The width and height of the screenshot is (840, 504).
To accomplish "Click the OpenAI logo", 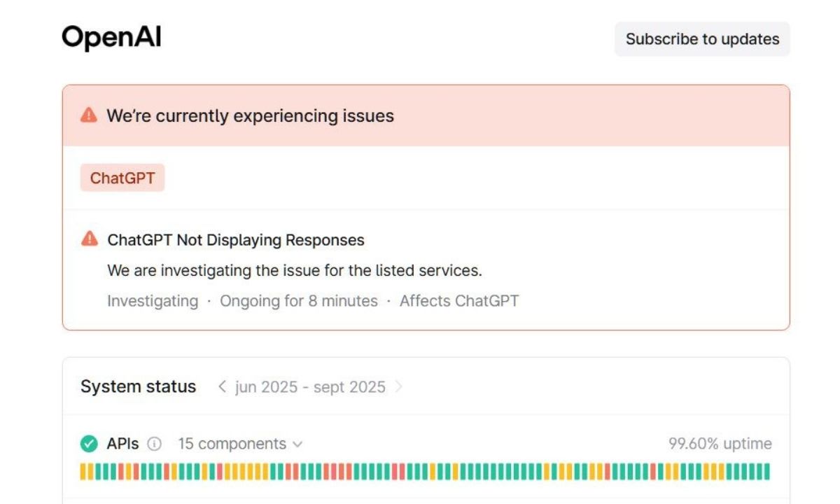I will pos(111,38).
